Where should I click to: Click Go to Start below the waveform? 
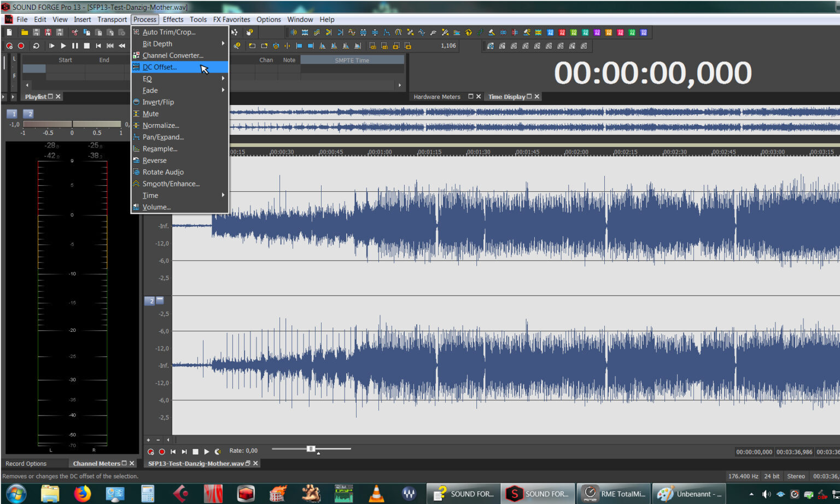(173, 452)
